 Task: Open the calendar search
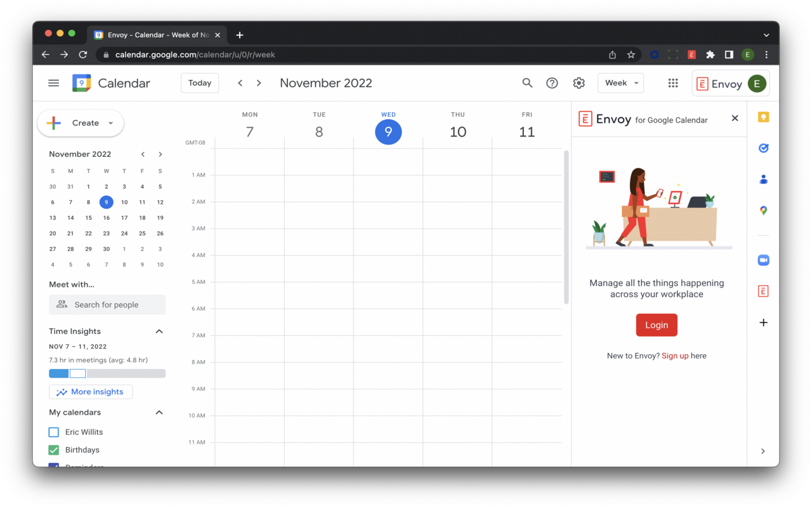(x=527, y=83)
